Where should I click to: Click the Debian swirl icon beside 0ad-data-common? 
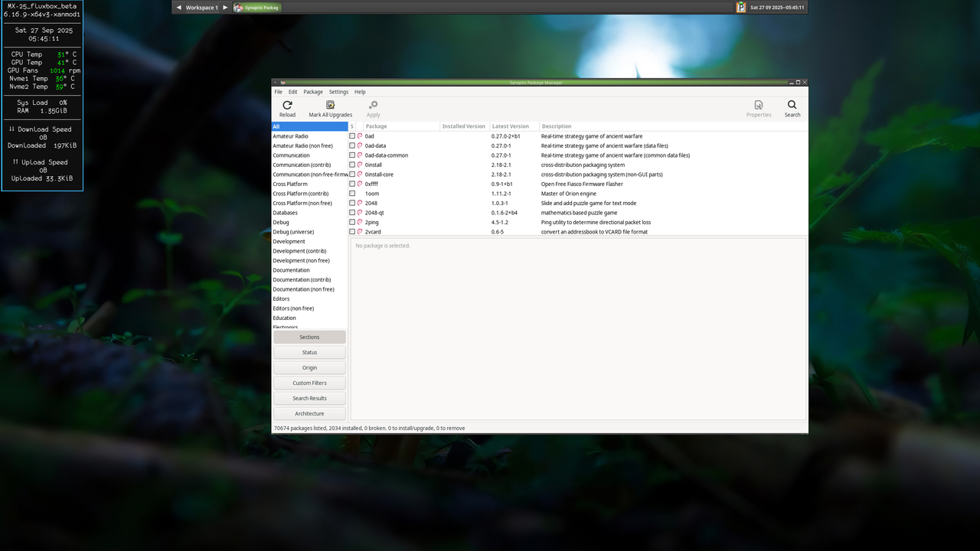tap(360, 155)
